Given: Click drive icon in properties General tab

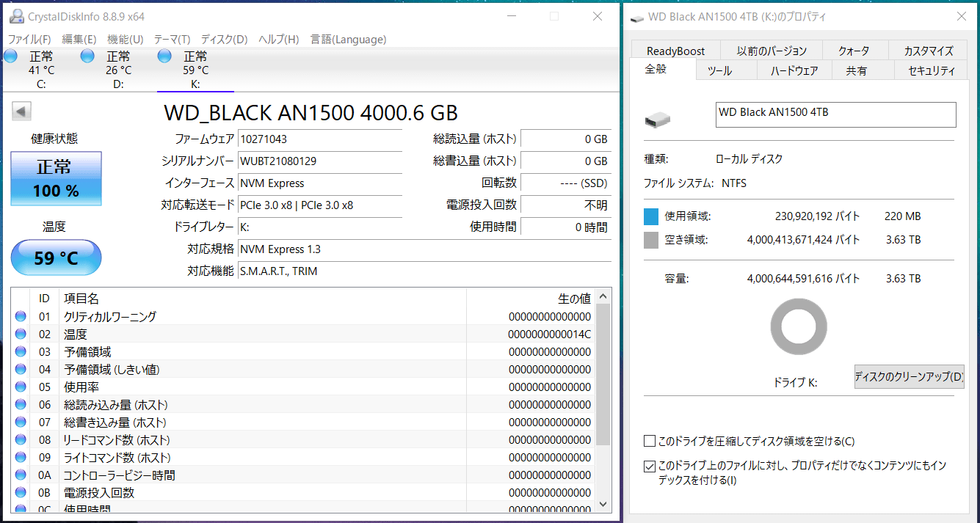Looking at the screenshot, I should pos(657,120).
